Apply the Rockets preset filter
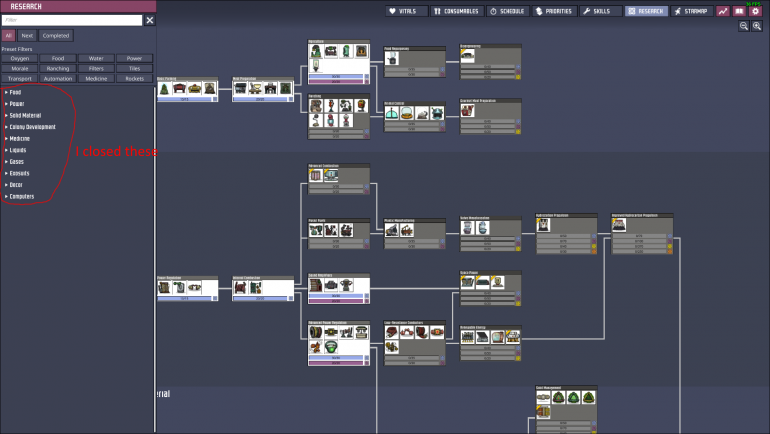This screenshot has height=434, width=770. pyautogui.click(x=135, y=79)
